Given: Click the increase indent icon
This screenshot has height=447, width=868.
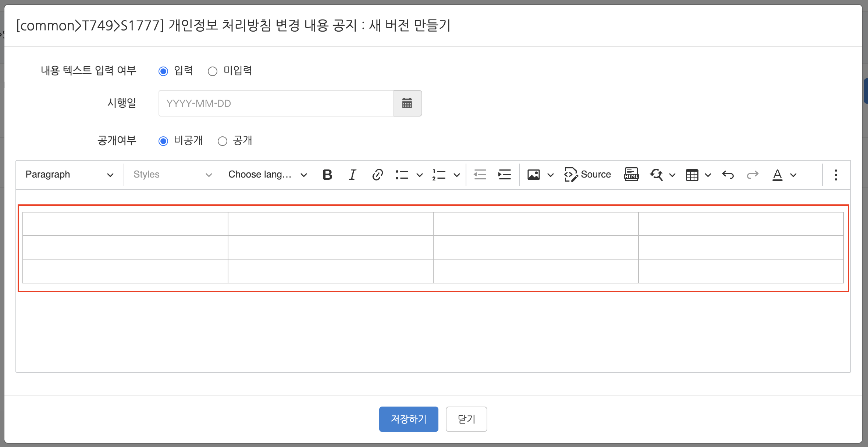Looking at the screenshot, I should pyautogui.click(x=504, y=175).
